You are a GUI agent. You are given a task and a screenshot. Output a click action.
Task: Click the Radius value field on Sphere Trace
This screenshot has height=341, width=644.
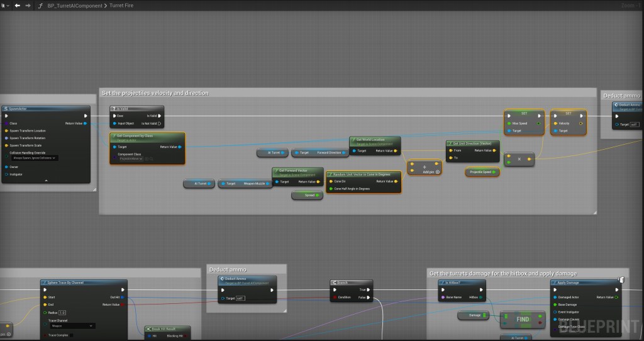pyautogui.click(x=62, y=312)
